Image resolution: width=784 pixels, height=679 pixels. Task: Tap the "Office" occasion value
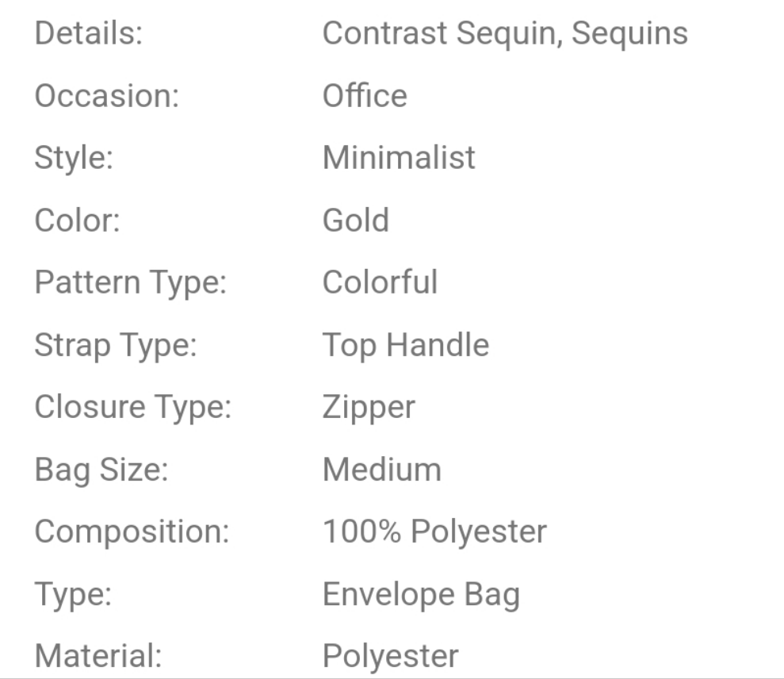[364, 96]
